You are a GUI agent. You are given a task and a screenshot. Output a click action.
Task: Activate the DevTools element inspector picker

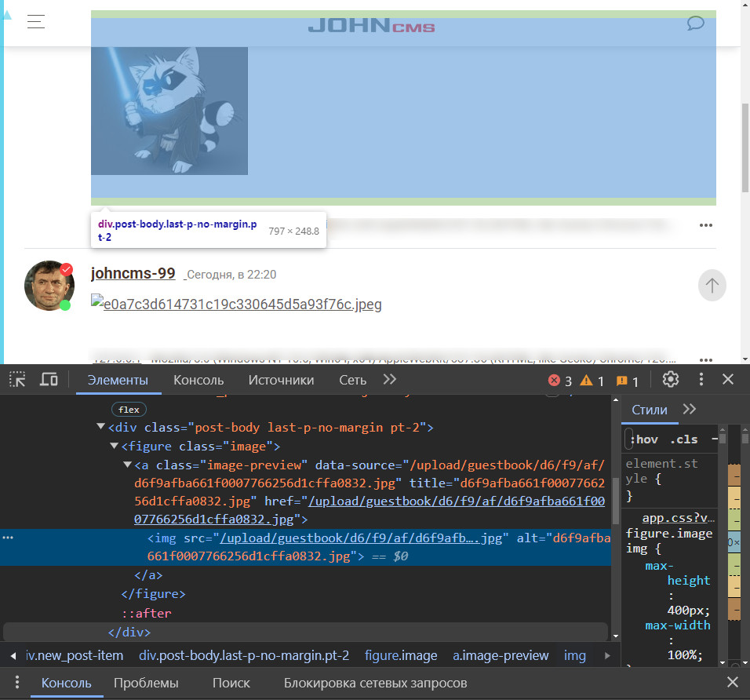pos(17,380)
